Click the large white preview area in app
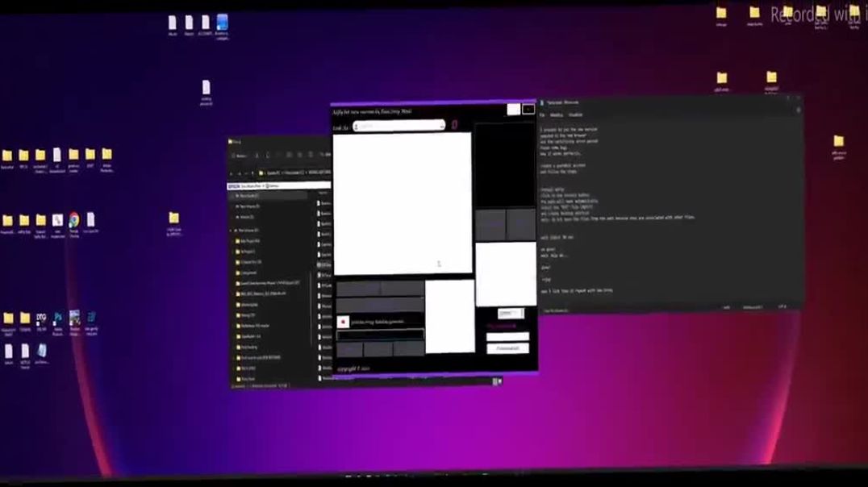Viewport: 868px width, 487px height. (x=403, y=203)
